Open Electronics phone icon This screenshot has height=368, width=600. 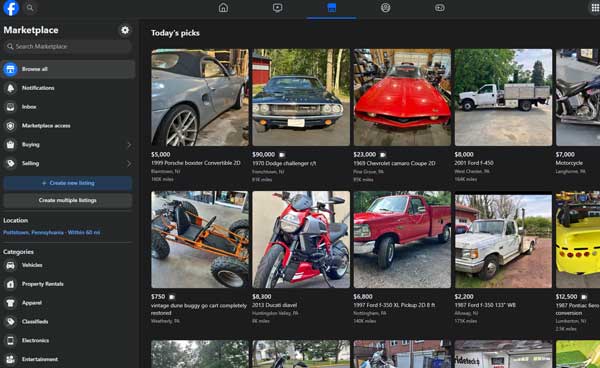(x=10, y=340)
